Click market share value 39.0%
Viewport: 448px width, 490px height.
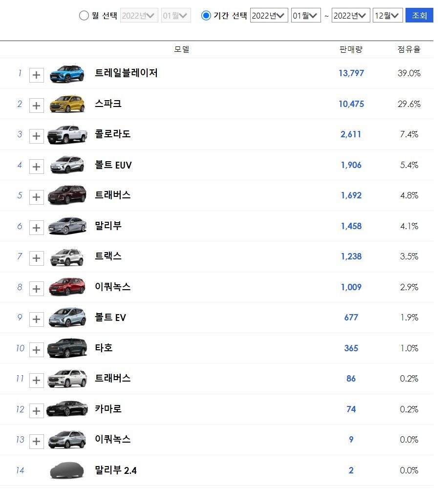coord(409,73)
